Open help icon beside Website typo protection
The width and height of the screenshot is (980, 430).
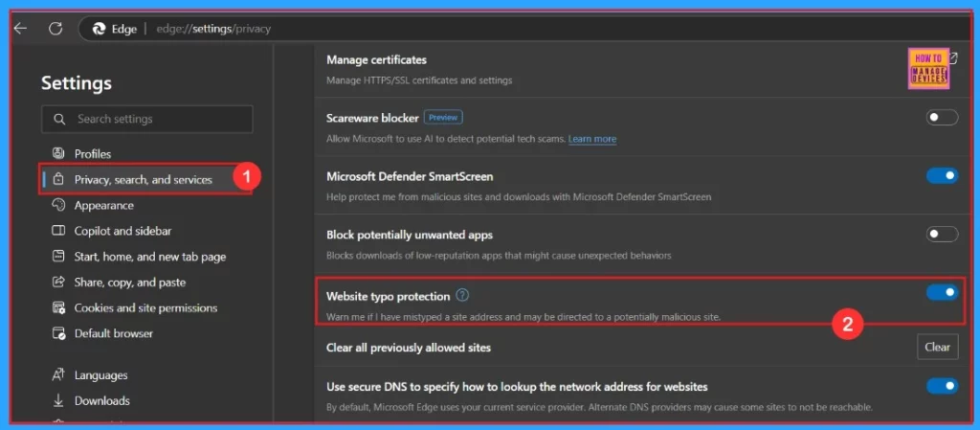pyautogui.click(x=462, y=296)
